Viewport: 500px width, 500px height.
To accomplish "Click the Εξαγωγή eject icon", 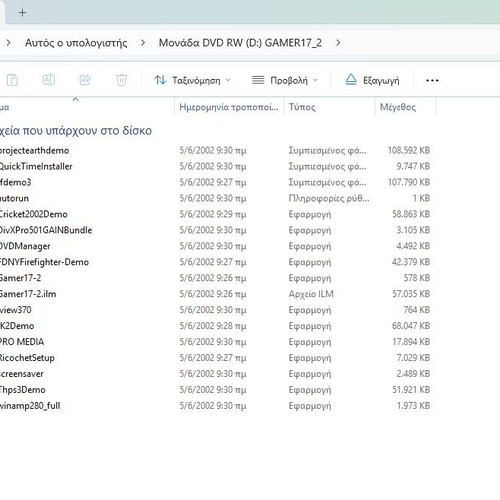I will click(351, 80).
